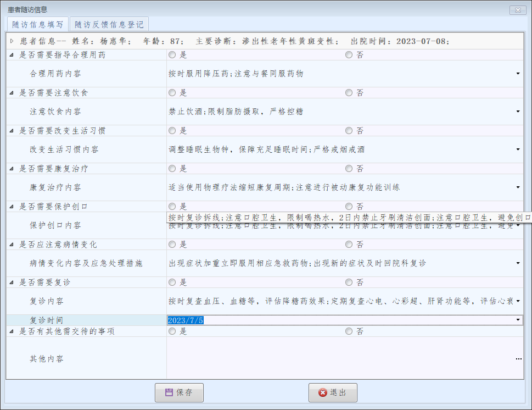Click the 退出 exit button
532x410 pixels.
click(333, 392)
